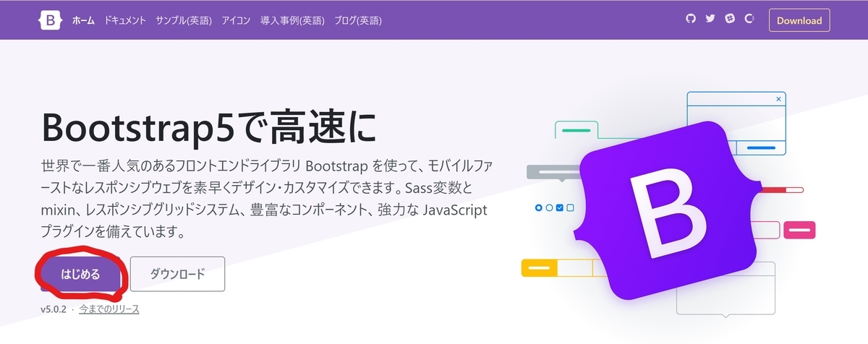This screenshot has width=868, height=344.
Task: Click the Bootstrap B logo in navbar
Action: tap(52, 20)
